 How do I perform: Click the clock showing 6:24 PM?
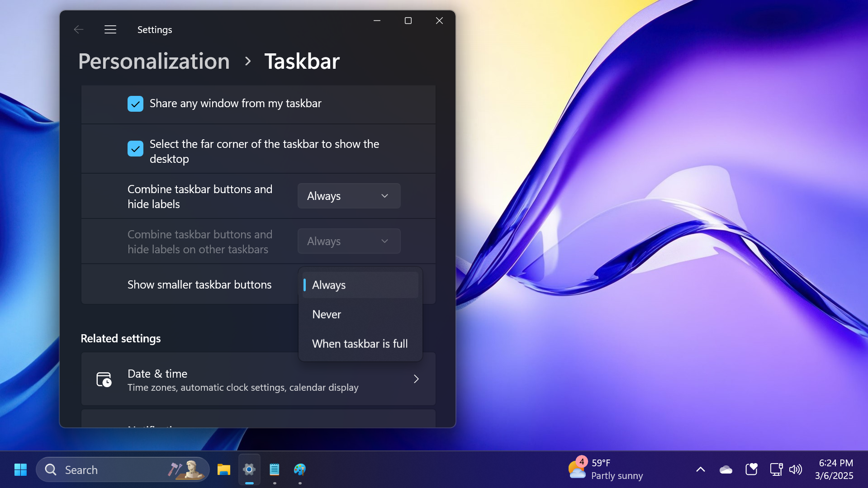coord(835,469)
